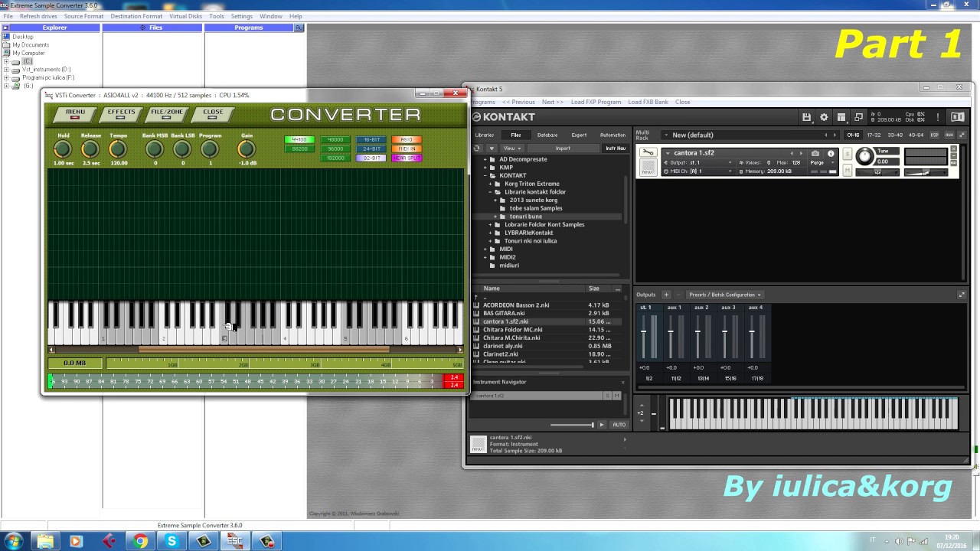Viewport: 980px width, 551px height.
Task: Select 44100 sample rate in Converter
Action: (299, 140)
